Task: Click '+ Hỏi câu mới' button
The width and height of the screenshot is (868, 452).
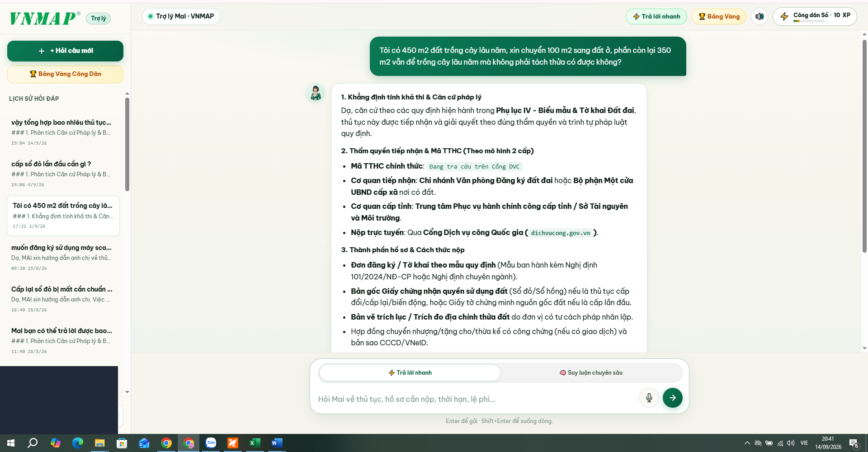Action: (65, 51)
